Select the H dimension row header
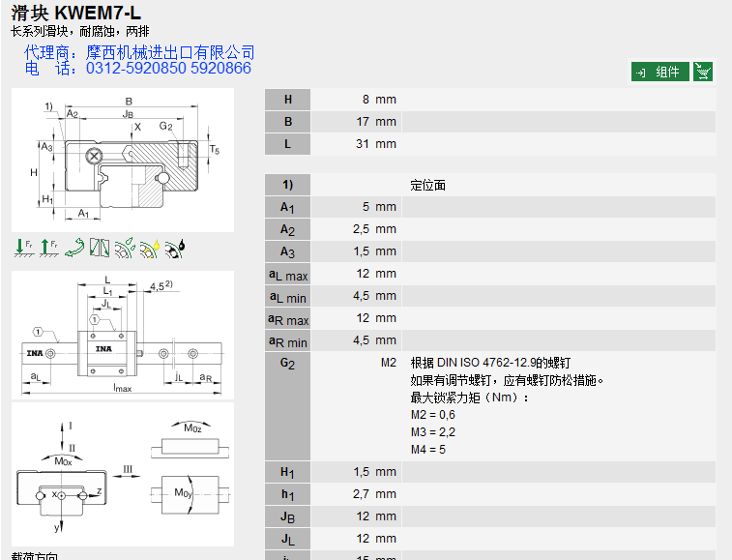 287,100
